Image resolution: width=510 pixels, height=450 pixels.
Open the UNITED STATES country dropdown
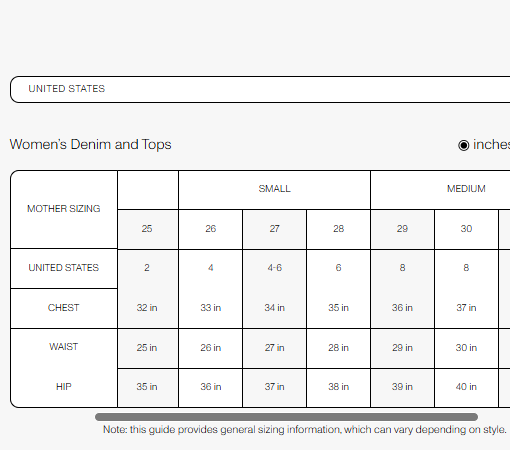point(260,89)
